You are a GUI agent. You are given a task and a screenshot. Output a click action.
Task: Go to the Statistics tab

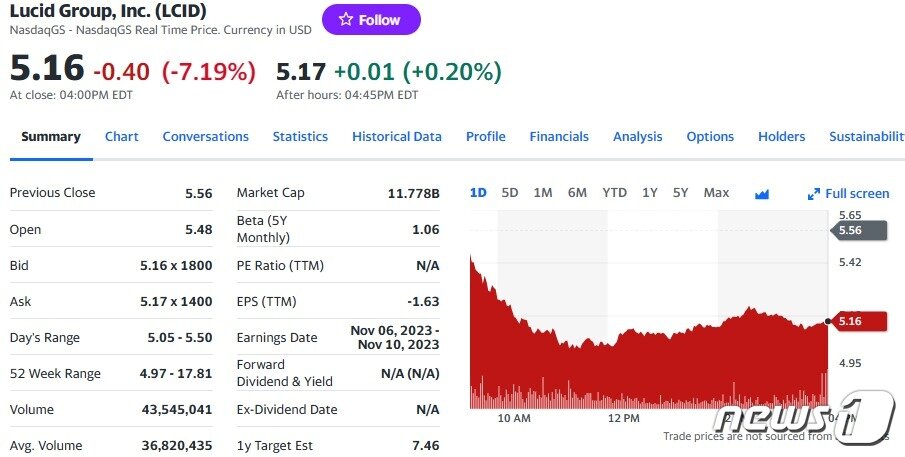(x=300, y=137)
